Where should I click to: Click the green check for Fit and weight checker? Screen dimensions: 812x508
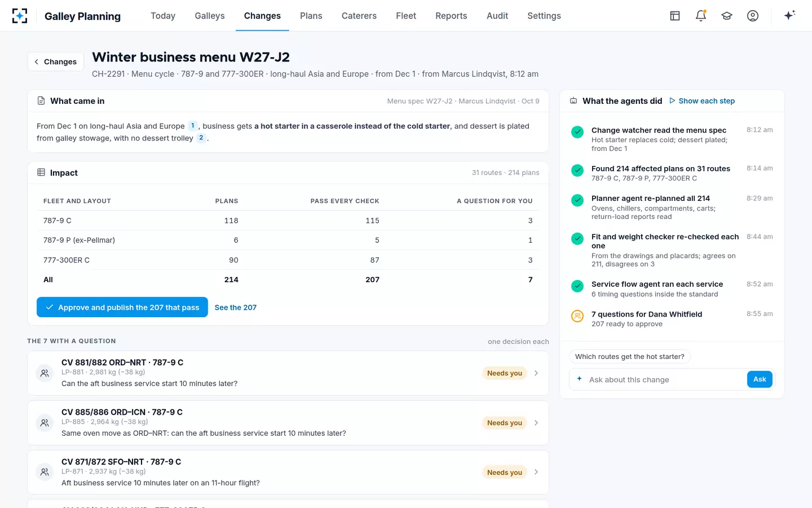coord(577,239)
